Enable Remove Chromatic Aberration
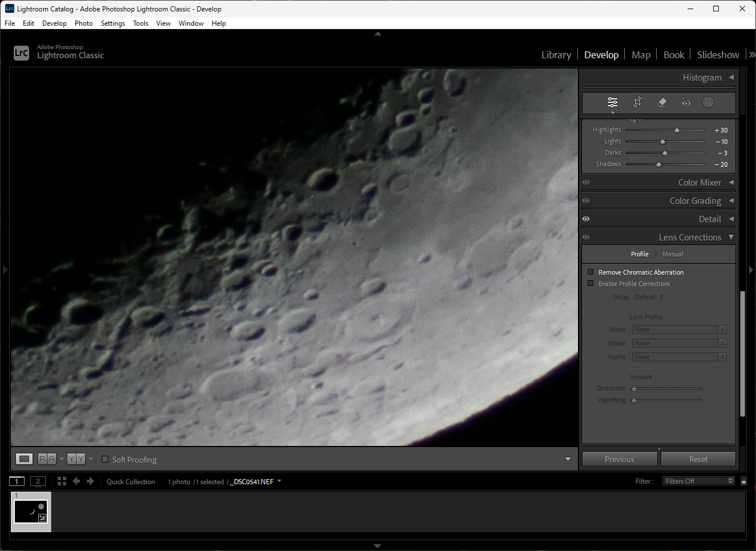756x551 pixels. [591, 272]
